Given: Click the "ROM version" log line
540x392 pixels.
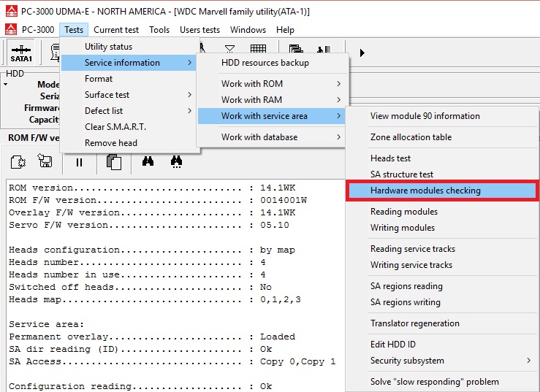Looking at the screenshot, I should pyautogui.click(x=152, y=188).
